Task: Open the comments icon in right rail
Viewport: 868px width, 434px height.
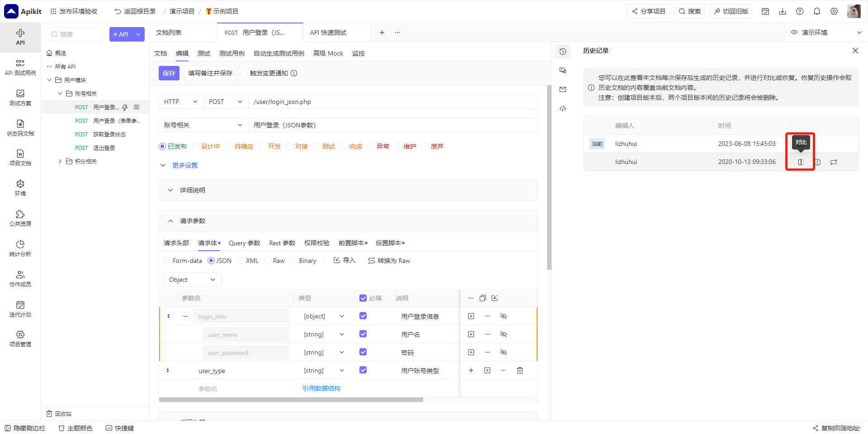Action: 563,70
